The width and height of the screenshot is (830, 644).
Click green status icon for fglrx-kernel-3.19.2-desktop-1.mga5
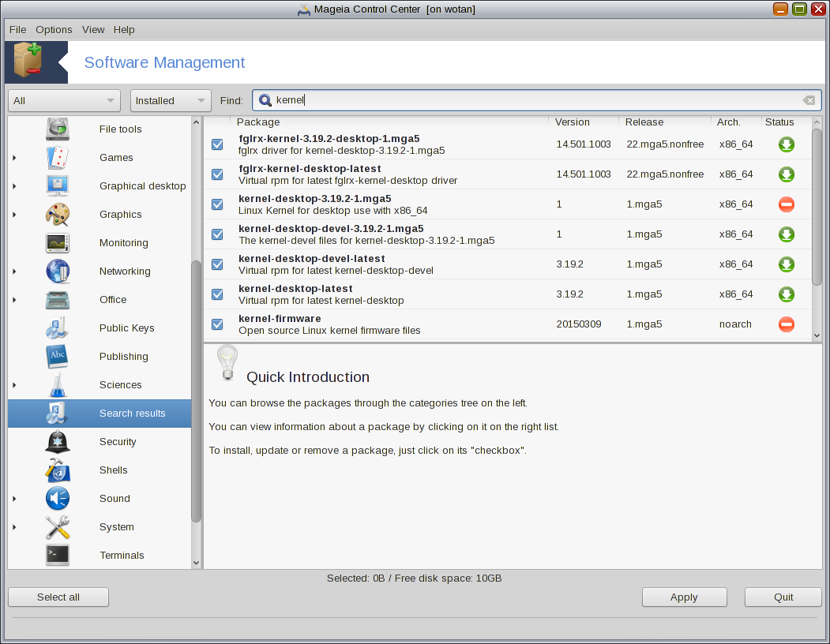click(x=787, y=144)
